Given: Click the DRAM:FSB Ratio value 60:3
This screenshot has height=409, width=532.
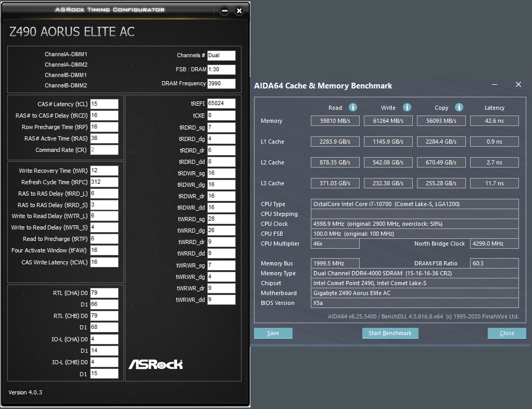Looking at the screenshot, I should pyautogui.click(x=495, y=263).
